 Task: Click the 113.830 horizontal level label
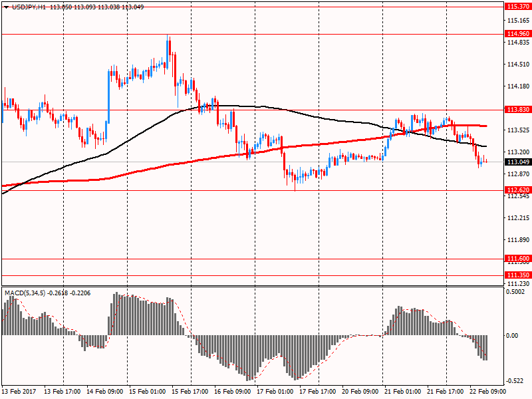tap(518, 109)
